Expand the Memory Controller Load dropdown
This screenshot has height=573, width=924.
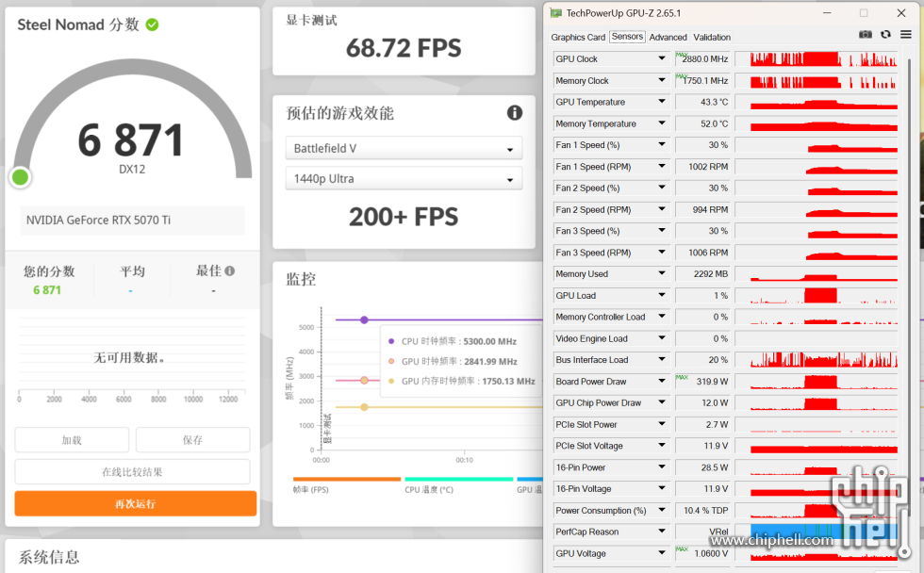(662, 317)
